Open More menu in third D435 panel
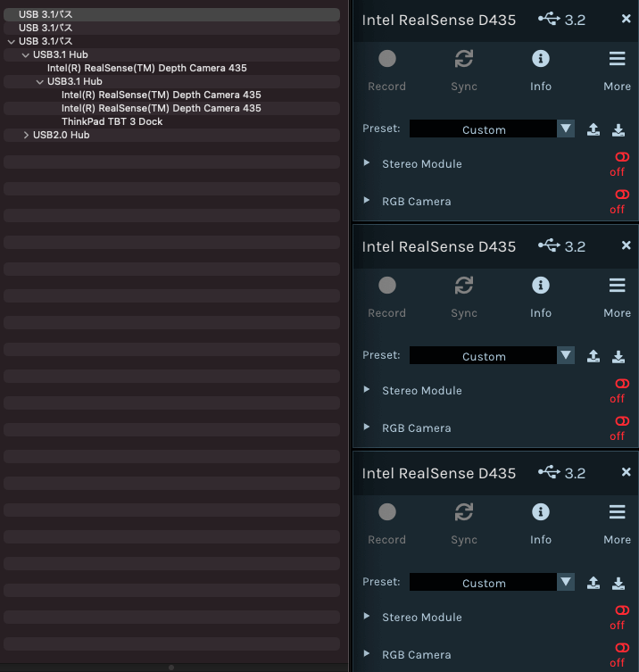This screenshot has width=639, height=672. (x=618, y=512)
